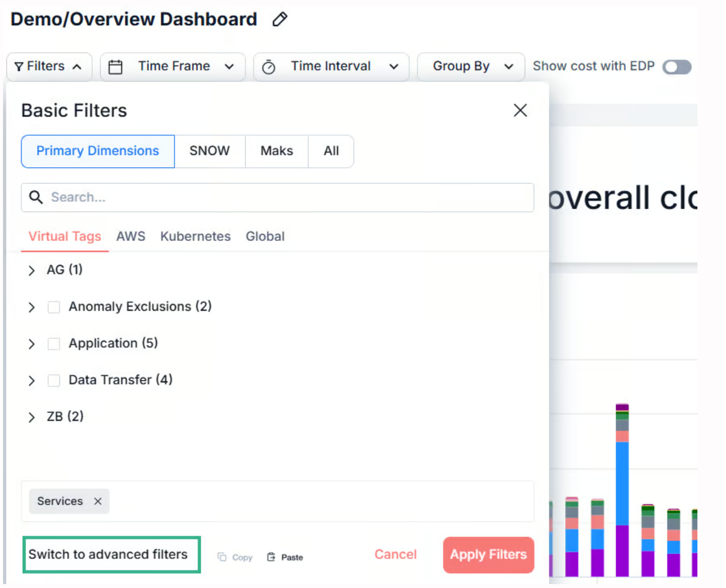Switch to the Kubernetes tab
Image resolution: width=726 pixels, height=588 pixels.
click(x=195, y=236)
